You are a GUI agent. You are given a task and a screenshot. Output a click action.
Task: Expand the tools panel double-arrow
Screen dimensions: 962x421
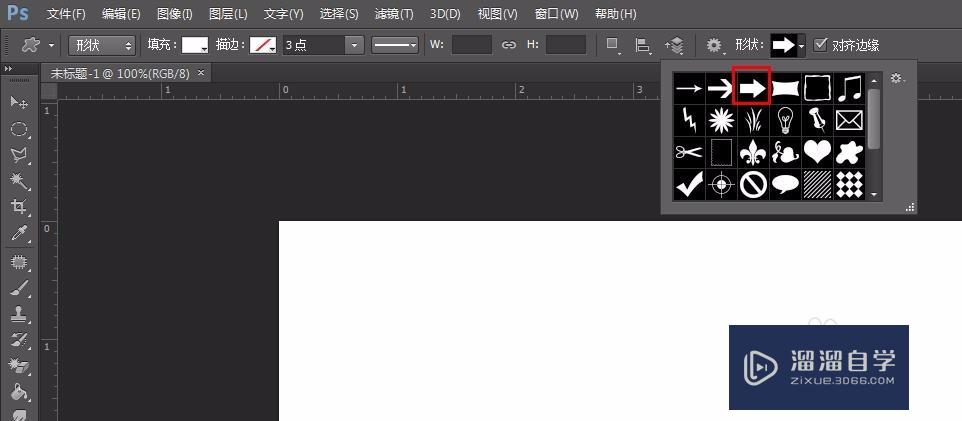click(8, 69)
